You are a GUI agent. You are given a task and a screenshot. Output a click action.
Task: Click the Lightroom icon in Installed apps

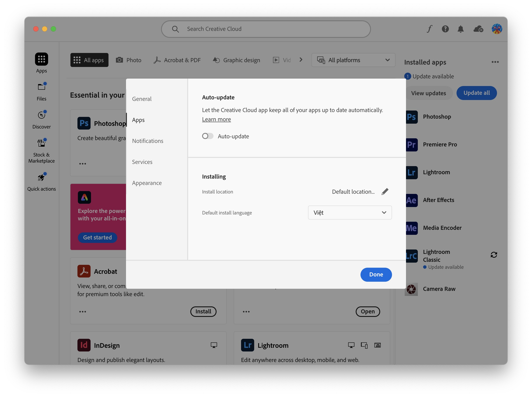pyautogui.click(x=412, y=173)
